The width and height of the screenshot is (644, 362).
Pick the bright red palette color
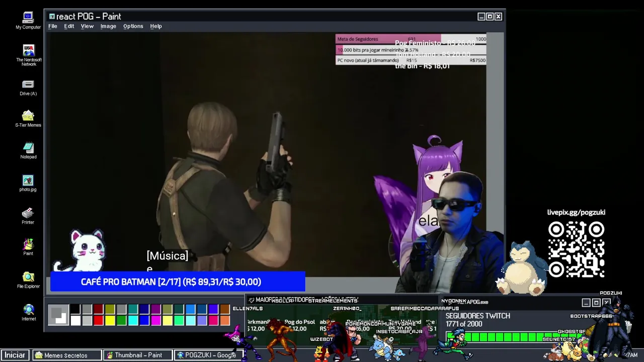(x=98, y=320)
